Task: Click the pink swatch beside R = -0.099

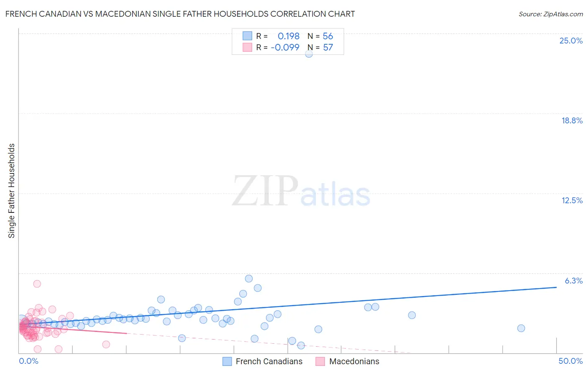Action: (x=247, y=47)
